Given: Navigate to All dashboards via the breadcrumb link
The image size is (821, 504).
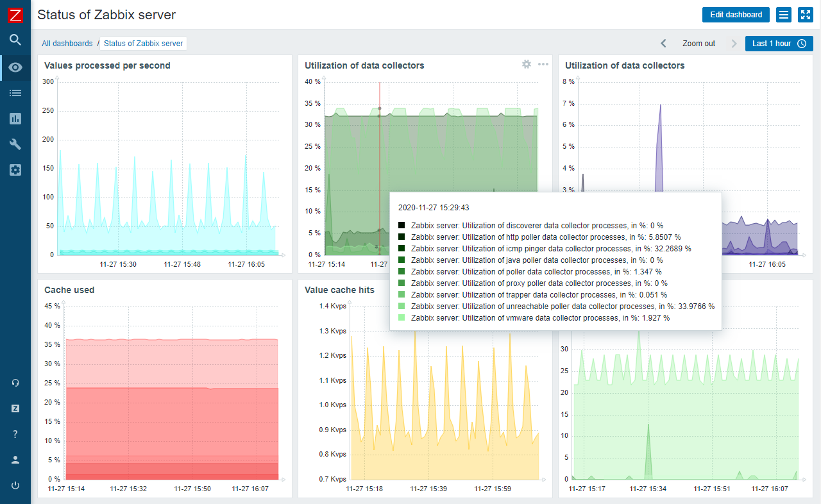Looking at the screenshot, I should pos(67,43).
